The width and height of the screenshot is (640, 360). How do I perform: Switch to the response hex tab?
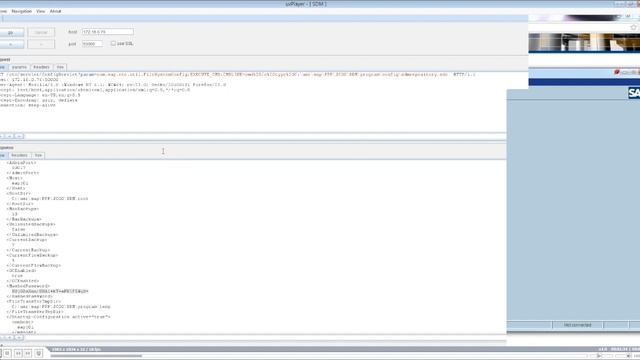(x=38, y=156)
